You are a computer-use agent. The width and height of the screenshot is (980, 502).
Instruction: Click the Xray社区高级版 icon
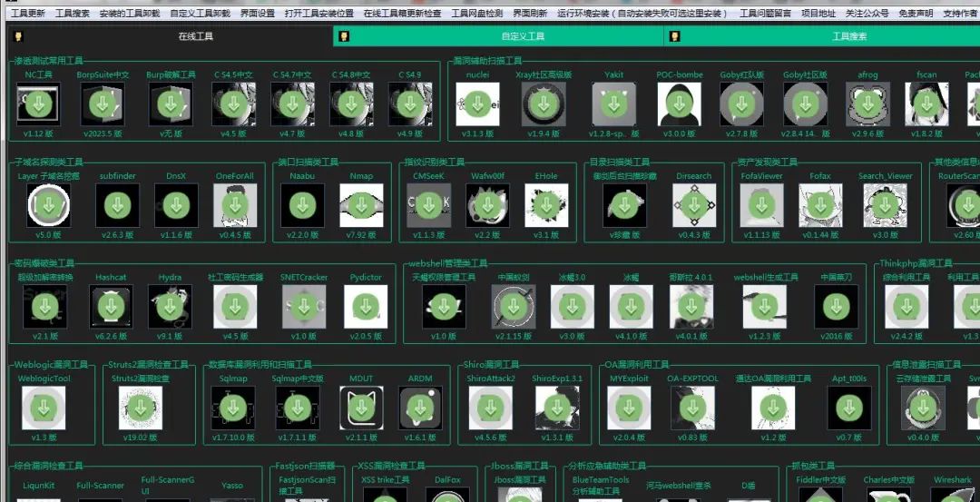pyautogui.click(x=544, y=103)
